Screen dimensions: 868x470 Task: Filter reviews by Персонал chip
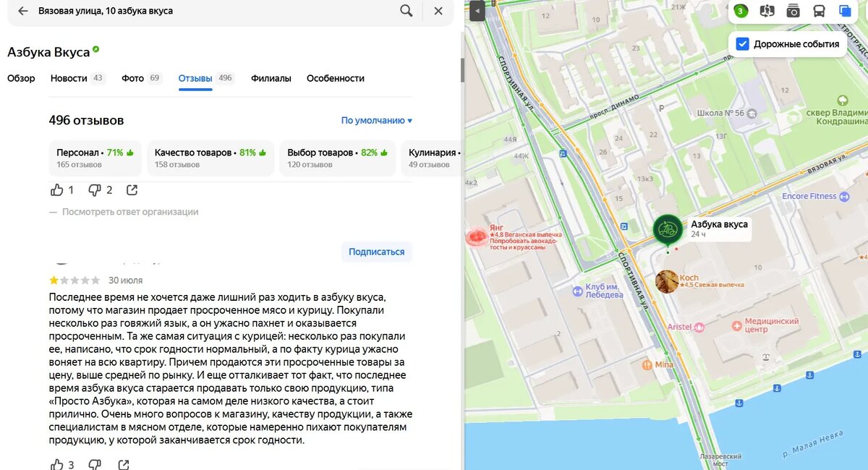95,158
